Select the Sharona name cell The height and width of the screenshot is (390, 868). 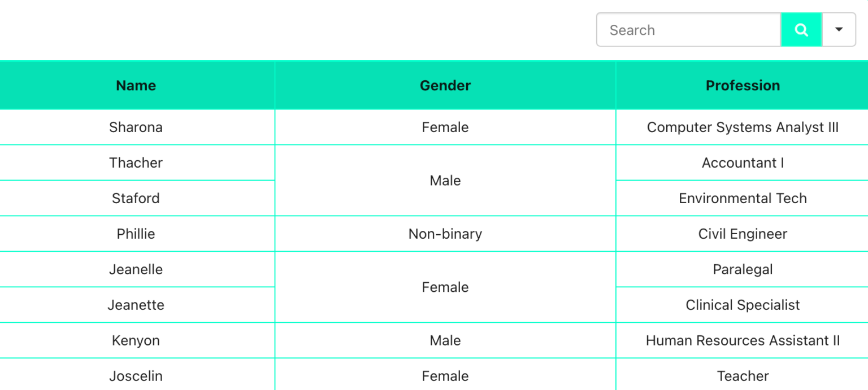(136, 127)
